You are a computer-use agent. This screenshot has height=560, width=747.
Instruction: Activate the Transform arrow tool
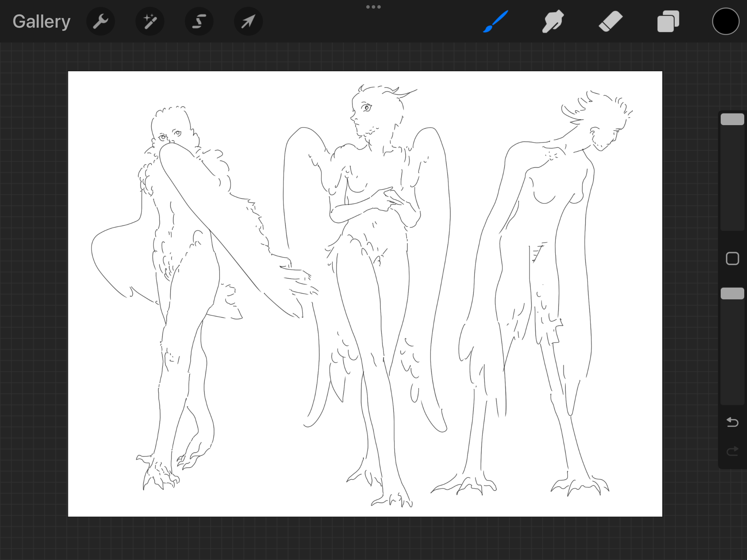click(248, 21)
